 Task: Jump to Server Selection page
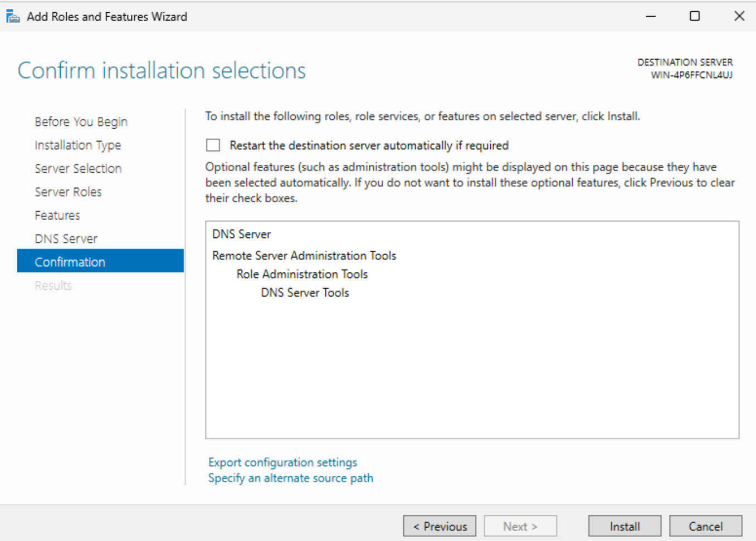(x=78, y=169)
